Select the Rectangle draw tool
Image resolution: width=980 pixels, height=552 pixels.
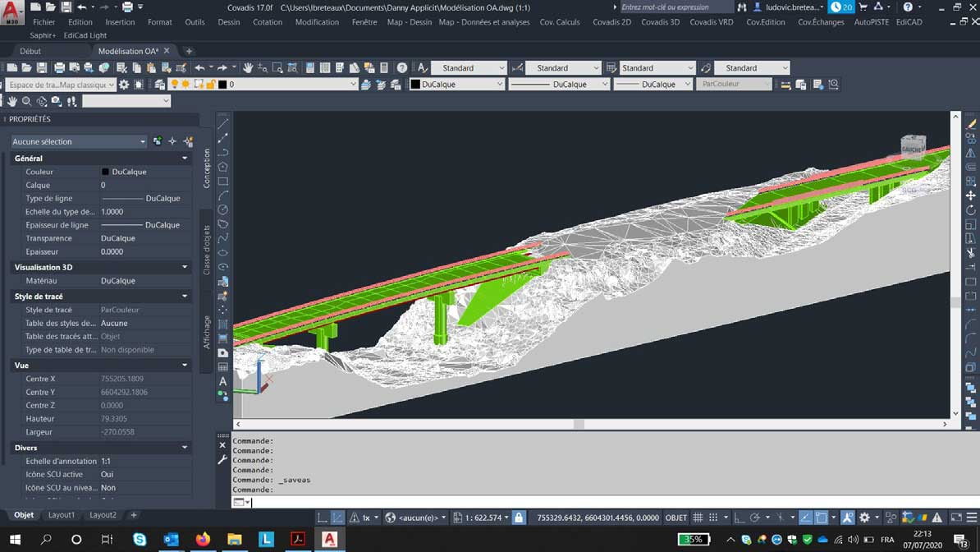tap(222, 182)
